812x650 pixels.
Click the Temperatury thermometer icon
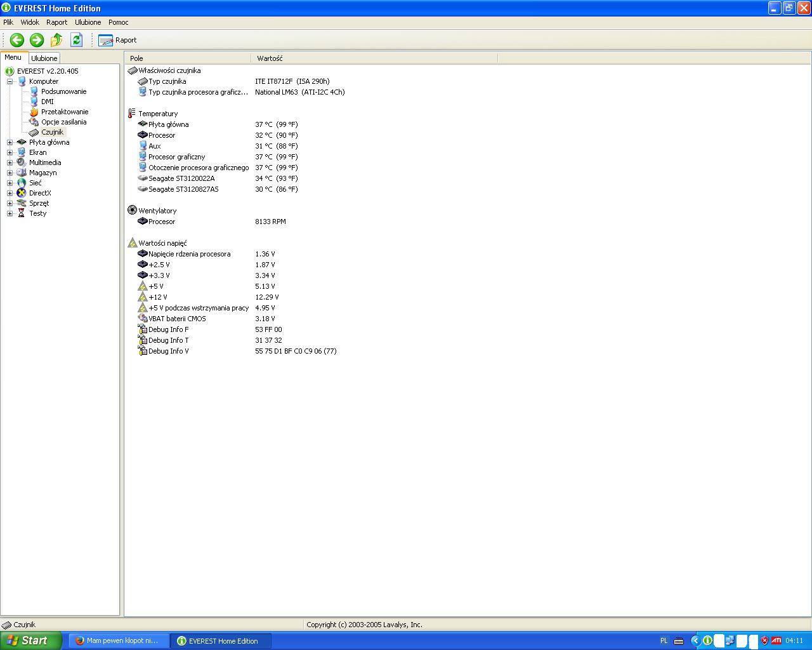(132, 114)
